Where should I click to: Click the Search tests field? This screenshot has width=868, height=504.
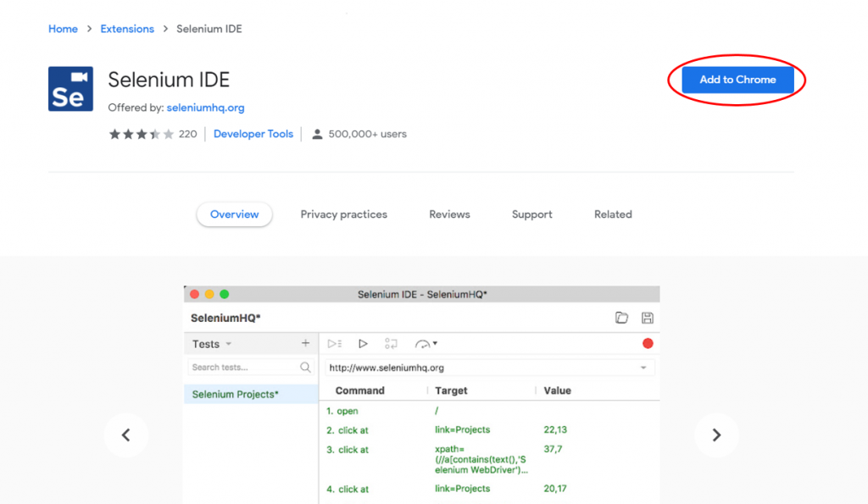tap(250, 368)
